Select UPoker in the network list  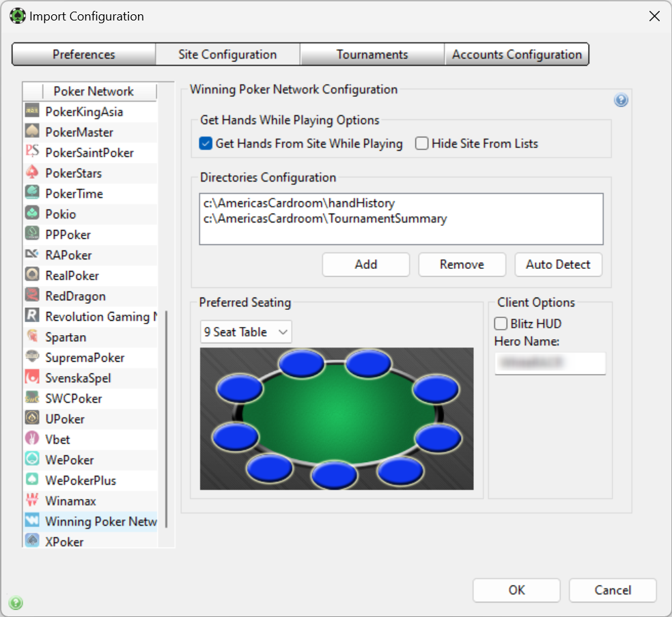point(91,419)
